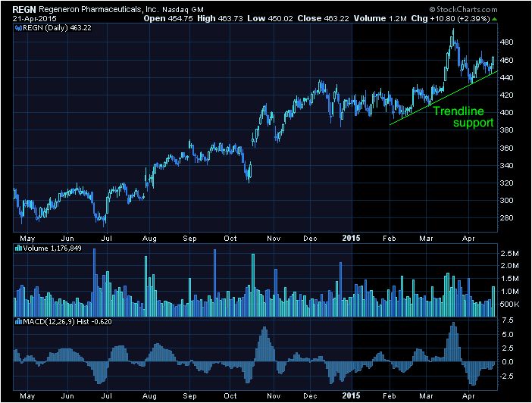Click the 2.5M volume axis label
The width and height of the screenshot is (532, 403).
pos(509,254)
